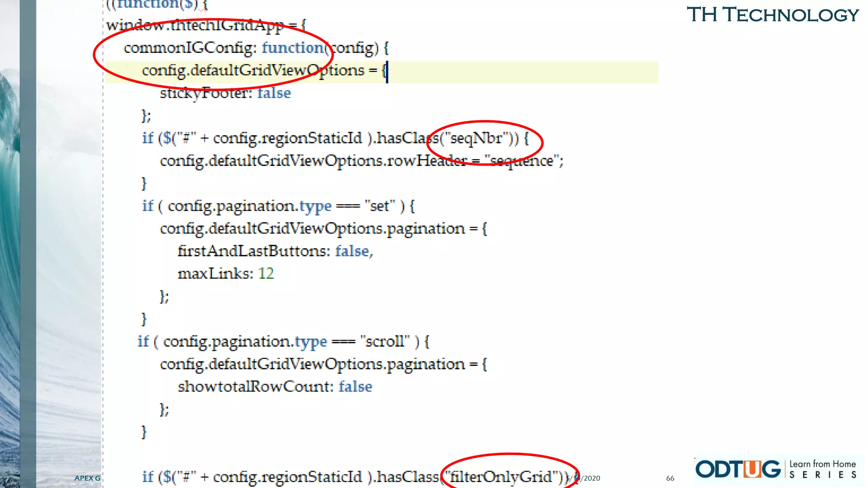This screenshot has height=488, width=868.
Task: Click the rowHeader "sequence" assignment line
Action: coord(361,161)
